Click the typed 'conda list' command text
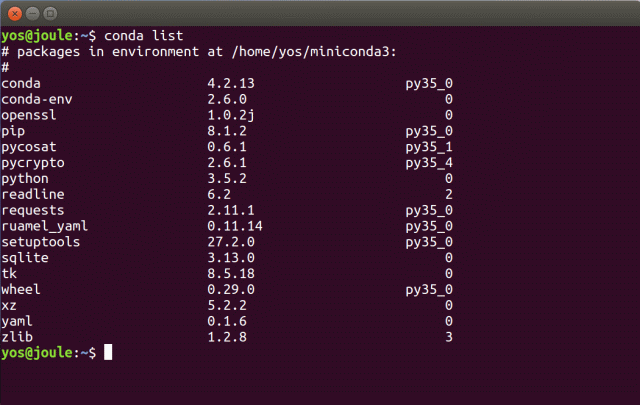 (x=143, y=37)
